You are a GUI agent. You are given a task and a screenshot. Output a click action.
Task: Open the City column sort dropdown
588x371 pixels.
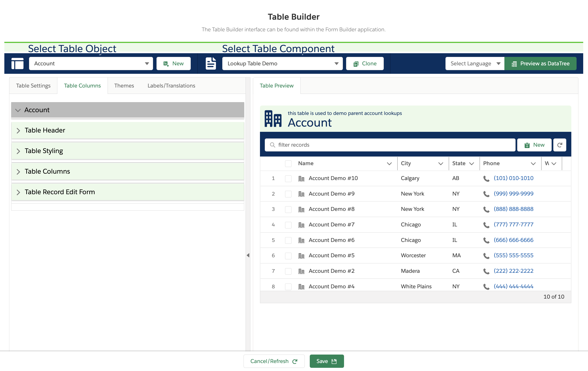(x=441, y=164)
